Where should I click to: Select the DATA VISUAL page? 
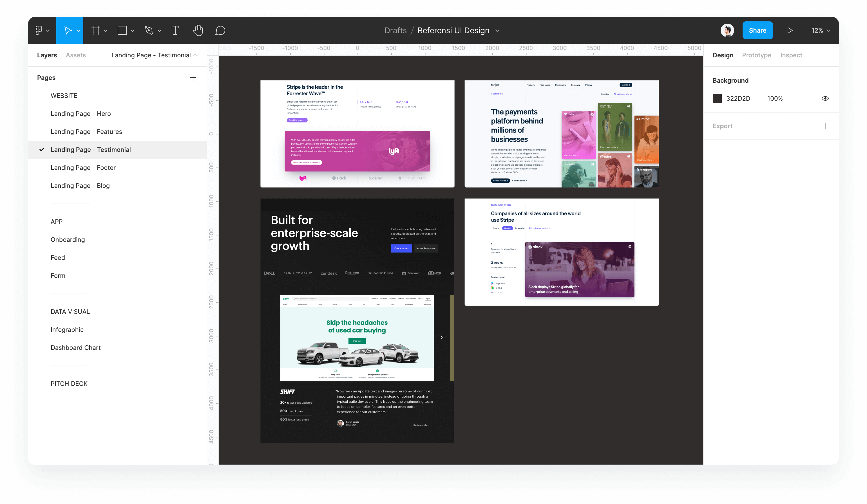coord(117,312)
